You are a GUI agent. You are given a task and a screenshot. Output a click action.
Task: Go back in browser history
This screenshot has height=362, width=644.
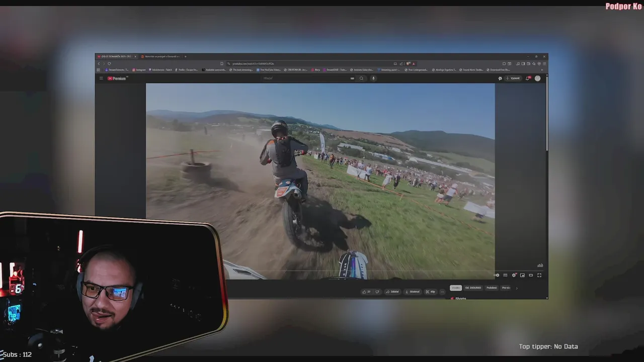pos(99,63)
